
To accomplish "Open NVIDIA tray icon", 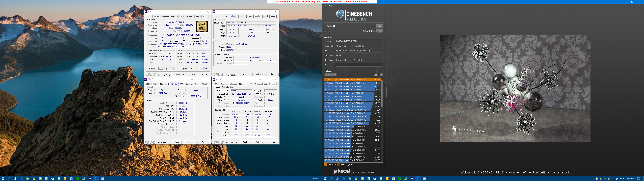I will tap(605, 179).
